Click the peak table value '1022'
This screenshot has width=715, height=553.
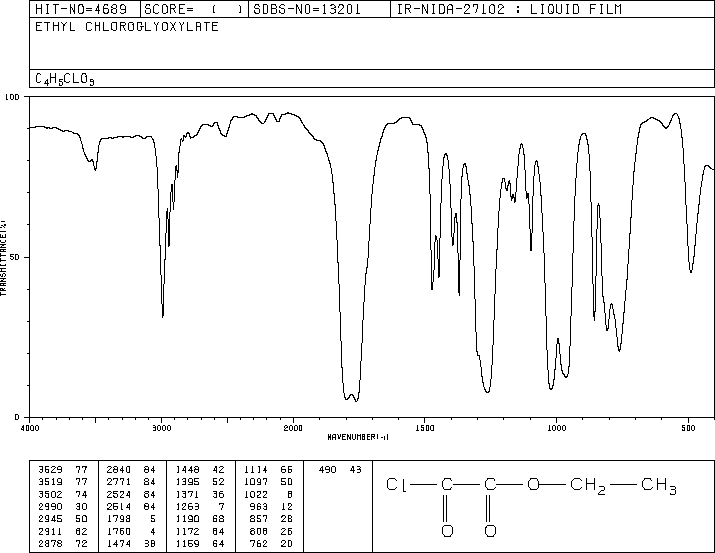pyautogui.click(x=255, y=494)
